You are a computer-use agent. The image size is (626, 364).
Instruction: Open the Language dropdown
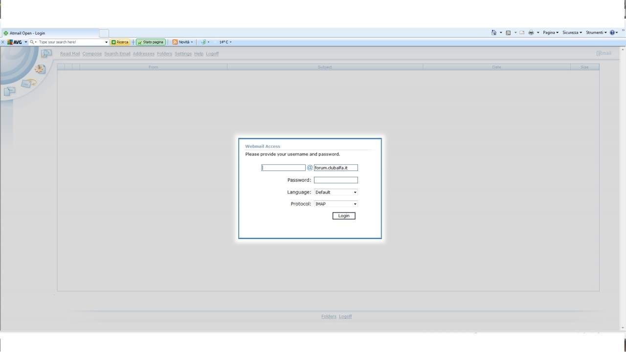[335, 193]
